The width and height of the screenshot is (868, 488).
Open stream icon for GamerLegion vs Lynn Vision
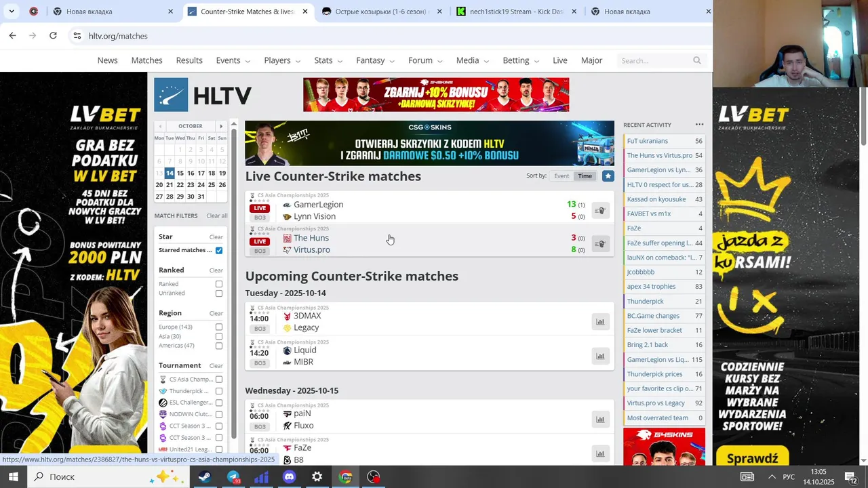[x=600, y=211]
